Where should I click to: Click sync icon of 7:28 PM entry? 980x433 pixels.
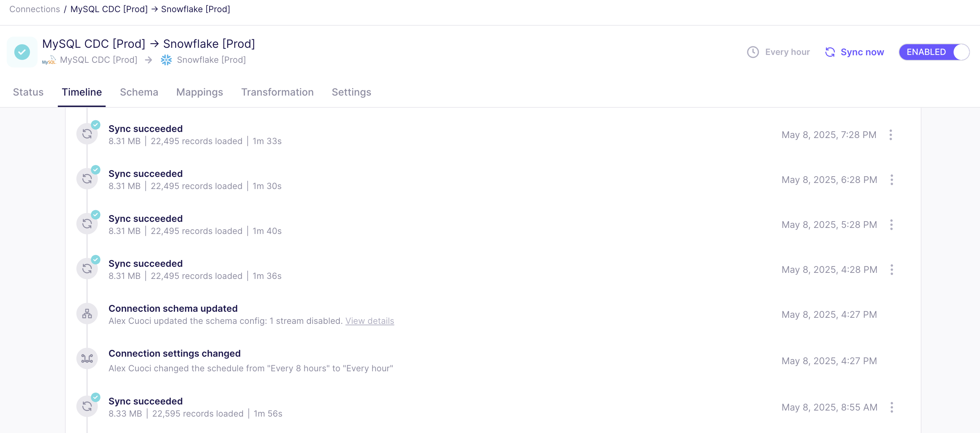point(87,134)
